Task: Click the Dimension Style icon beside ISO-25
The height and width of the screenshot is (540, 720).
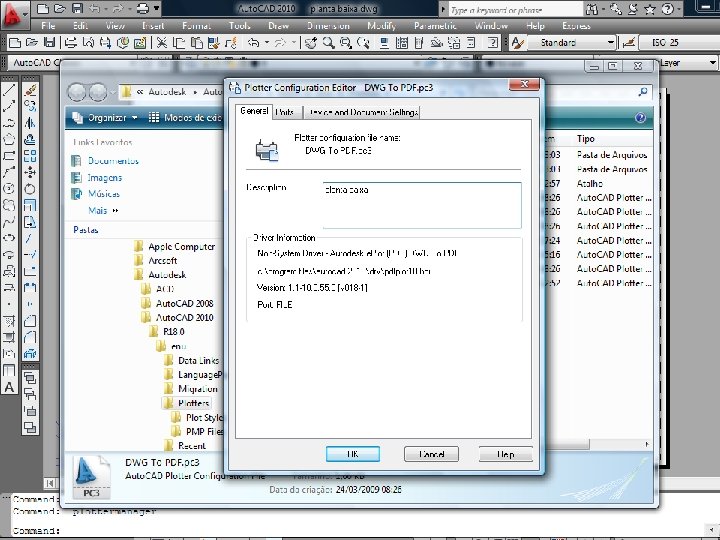Action: pos(629,43)
